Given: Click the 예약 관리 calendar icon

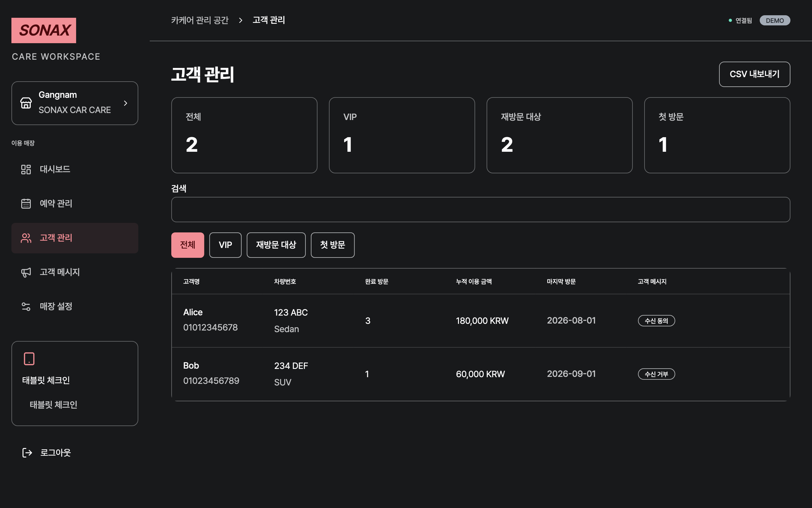Looking at the screenshot, I should (26, 204).
